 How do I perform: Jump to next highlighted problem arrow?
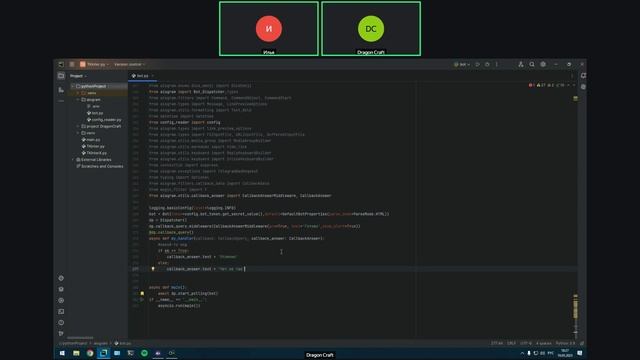pos(573,85)
